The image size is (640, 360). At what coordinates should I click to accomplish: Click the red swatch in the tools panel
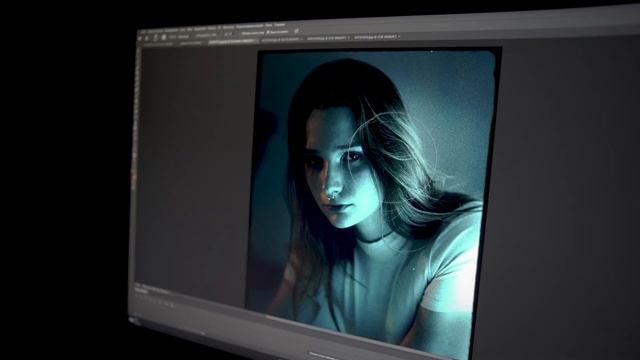(x=134, y=178)
